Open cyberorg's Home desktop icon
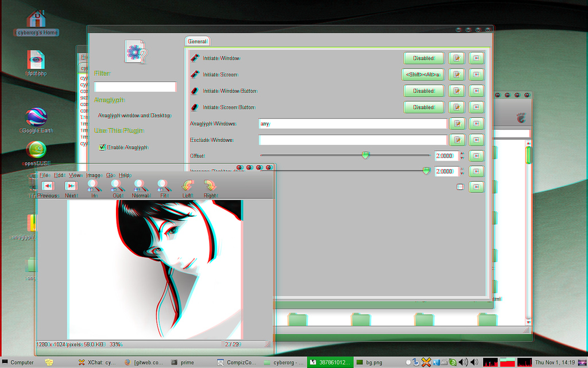The height and width of the screenshot is (368, 588). click(36, 22)
